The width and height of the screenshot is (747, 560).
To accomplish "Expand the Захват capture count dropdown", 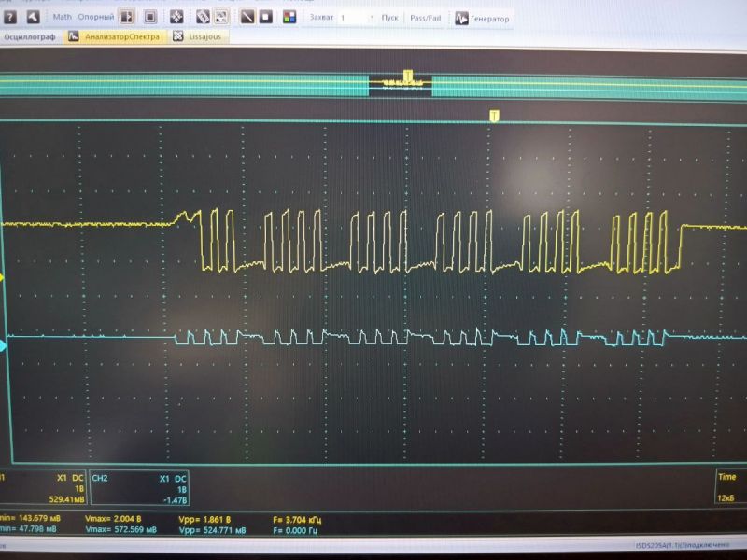I will click(x=373, y=18).
